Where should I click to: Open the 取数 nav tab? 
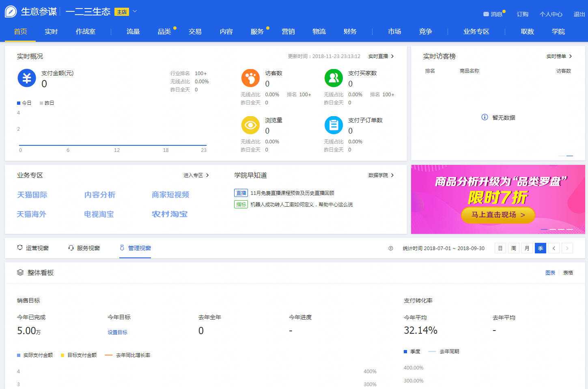[x=527, y=32]
